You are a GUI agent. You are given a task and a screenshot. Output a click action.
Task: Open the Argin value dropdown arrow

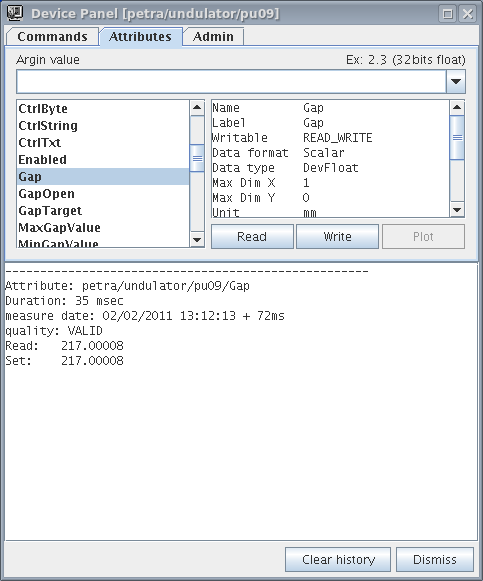[x=456, y=82]
